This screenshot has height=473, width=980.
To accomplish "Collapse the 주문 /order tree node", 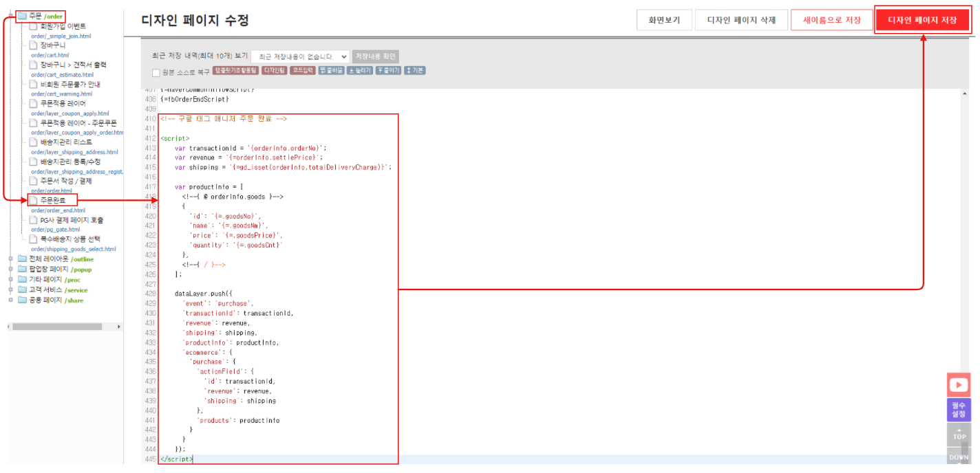I will click(10, 15).
